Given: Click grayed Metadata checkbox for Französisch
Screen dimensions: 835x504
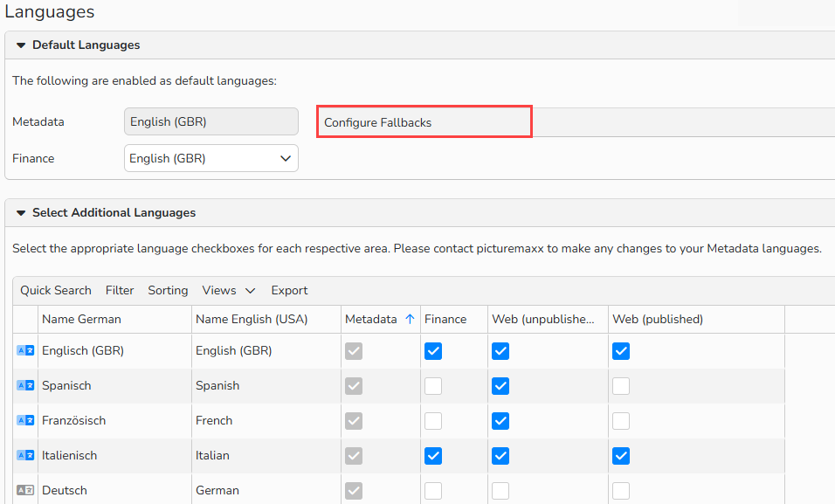Looking at the screenshot, I should coord(354,421).
